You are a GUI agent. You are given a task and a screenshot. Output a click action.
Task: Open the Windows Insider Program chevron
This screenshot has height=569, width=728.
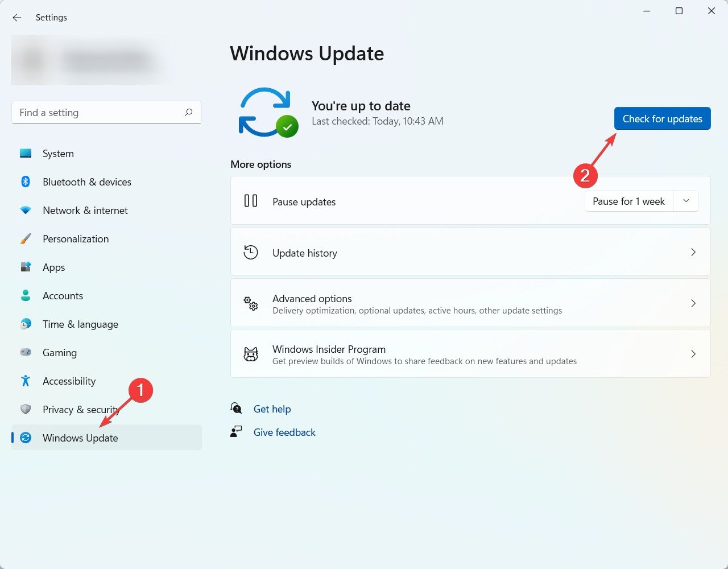coord(693,354)
